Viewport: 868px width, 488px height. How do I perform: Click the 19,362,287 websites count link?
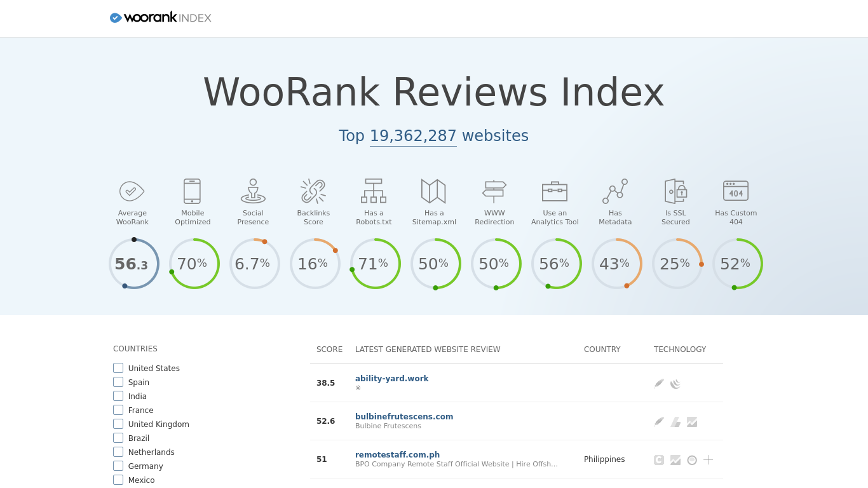tap(413, 136)
